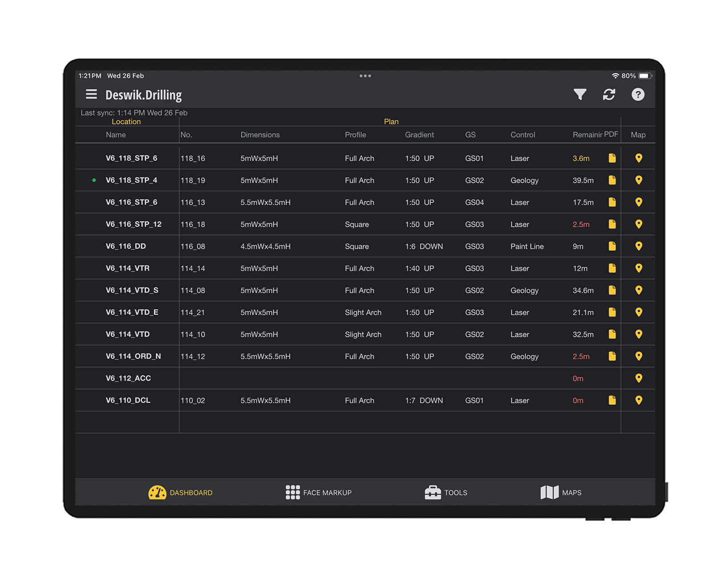Screen dimensions: 728x579
Task: Show V6_118_STP_6 on map pin
Action: (x=638, y=158)
